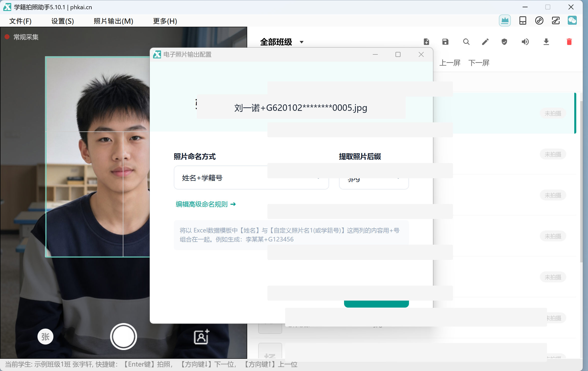Click the shield check icon
The width and height of the screenshot is (588, 371).
tap(504, 42)
